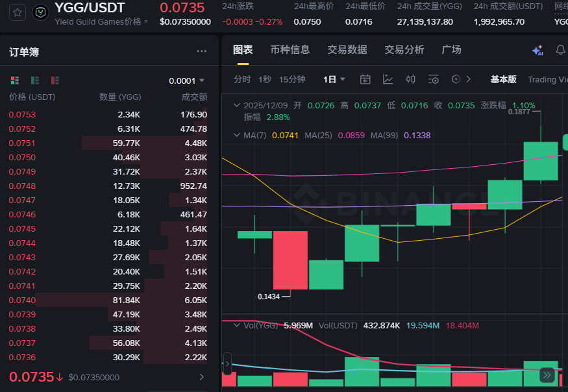Select the 0.0737 sell order price

click(x=22, y=343)
